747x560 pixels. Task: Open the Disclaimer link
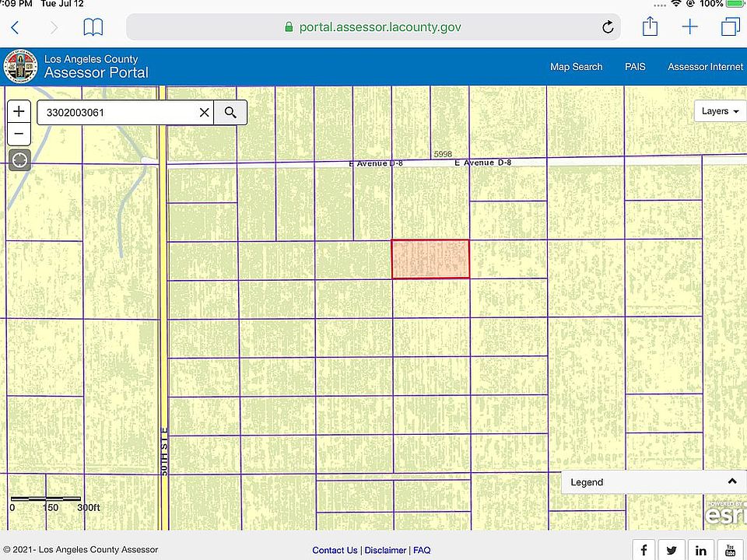point(385,550)
